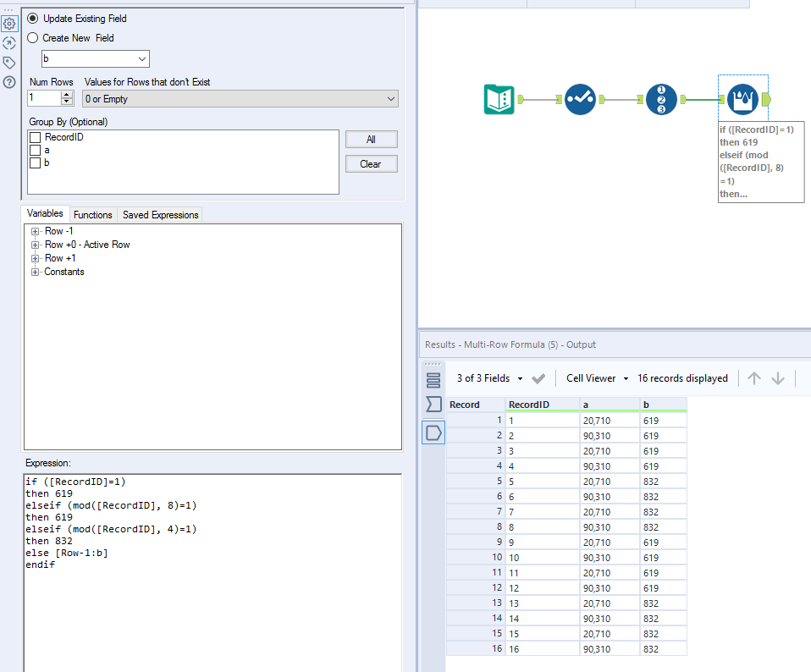This screenshot has height=672, width=811.
Task: Open the configuration gear icon in sidebar
Action: click(9, 24)
